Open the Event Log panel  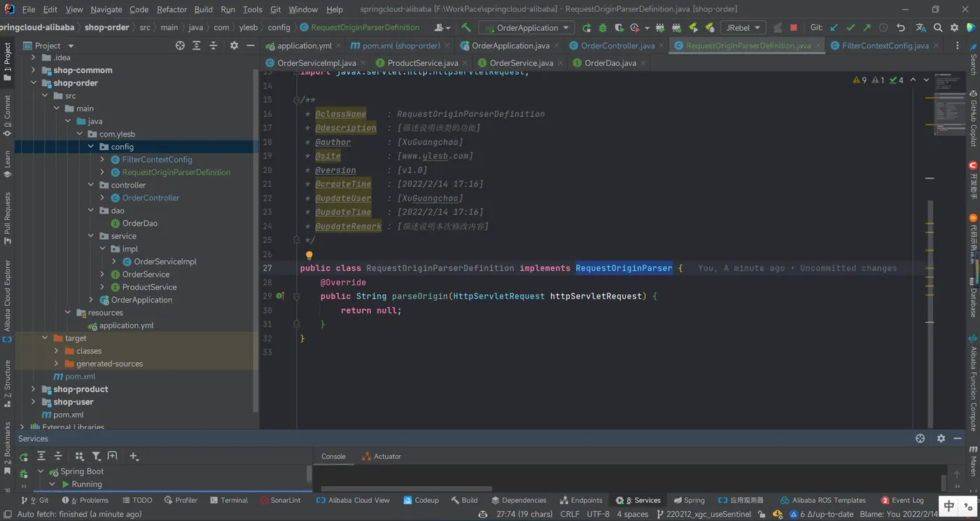coord(902,500)
